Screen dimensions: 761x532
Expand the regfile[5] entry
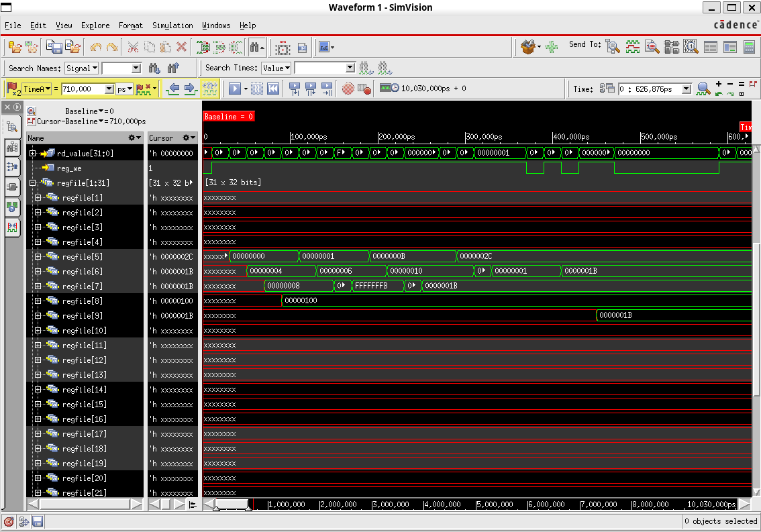(38, 257)
